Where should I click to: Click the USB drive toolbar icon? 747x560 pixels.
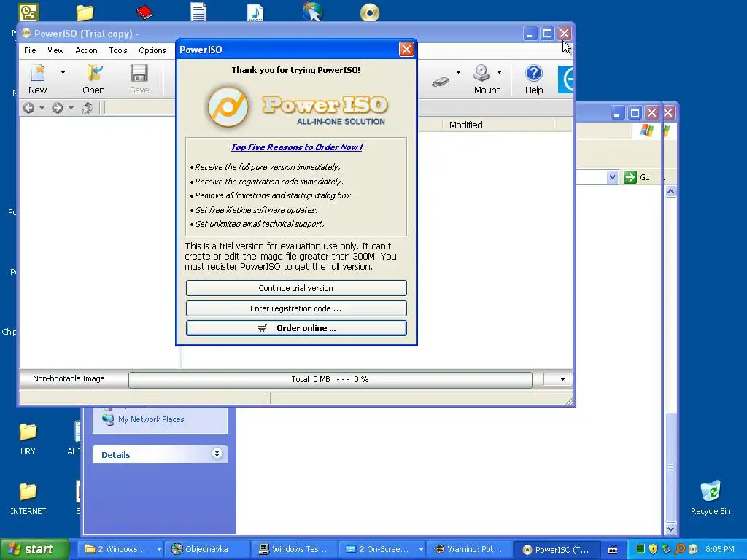(441, 82)
